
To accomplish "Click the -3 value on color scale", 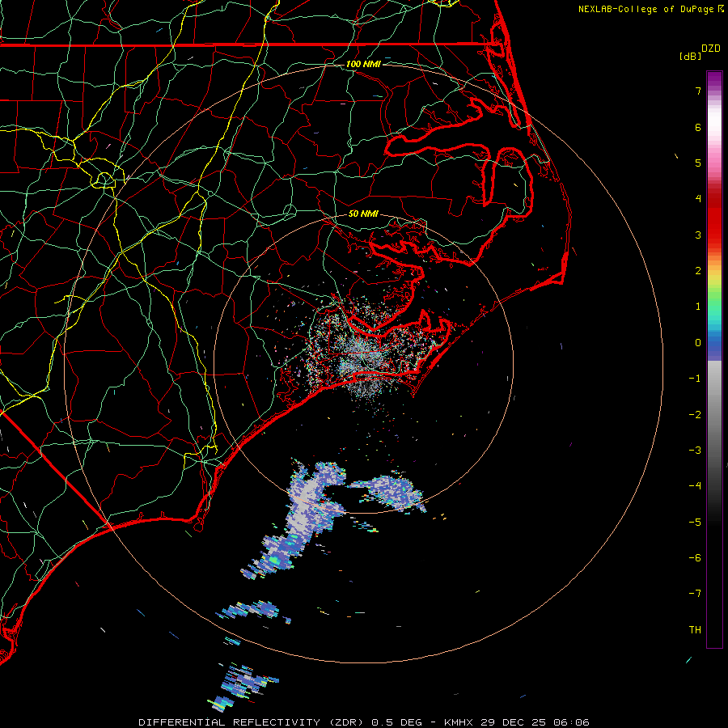I will tap(695, 451).
